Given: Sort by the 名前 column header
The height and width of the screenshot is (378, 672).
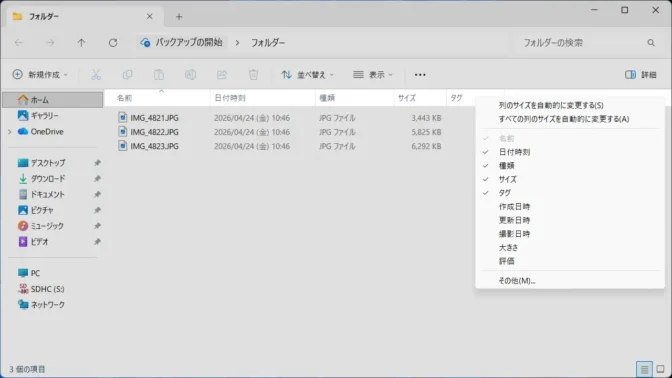Looking at the screenshot, I should pyautogui.click(x=157, y=98).
